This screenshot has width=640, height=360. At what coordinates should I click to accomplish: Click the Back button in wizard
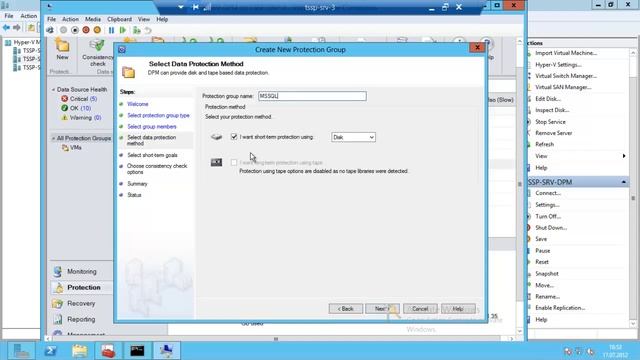(346, 309)
